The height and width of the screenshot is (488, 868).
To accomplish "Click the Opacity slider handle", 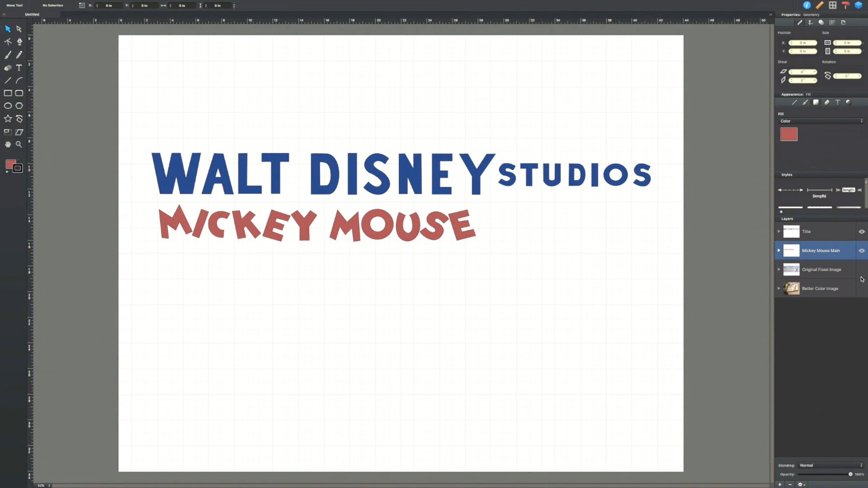I will (850, 474).
